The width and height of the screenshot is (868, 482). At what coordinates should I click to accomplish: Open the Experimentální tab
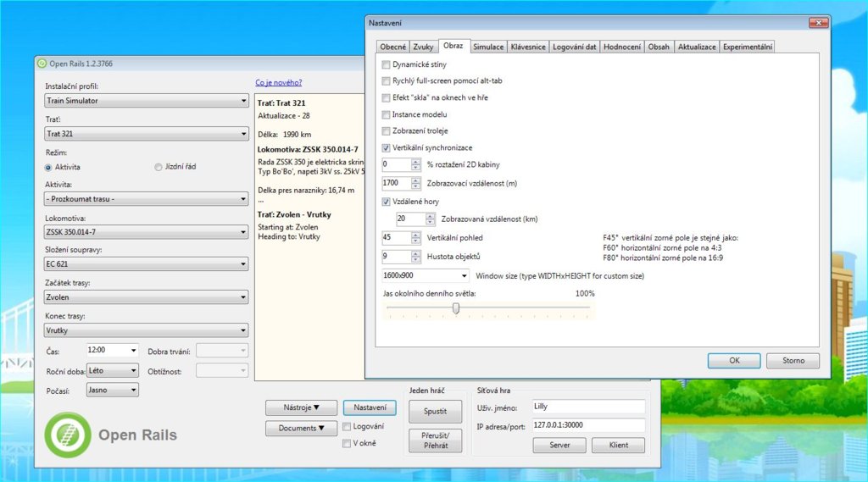[x=748, y=47]
